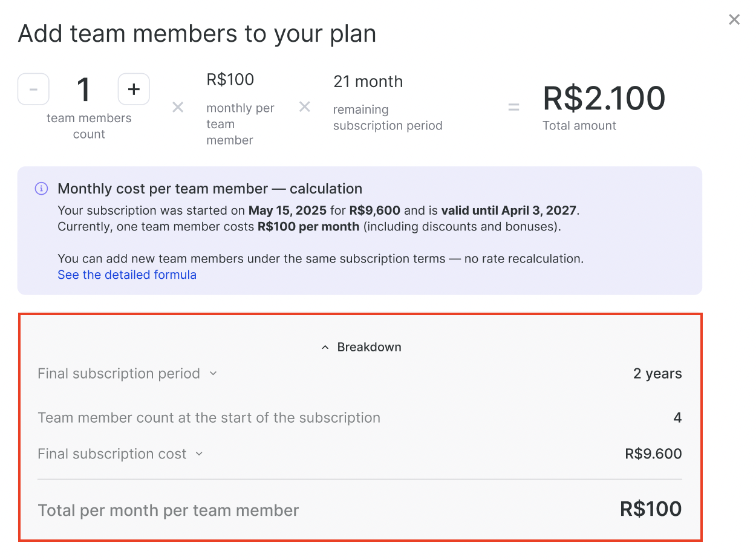Screen dimensions: 756x560
Task: Close the add team members dialog
Action: (x=734, y=20)
